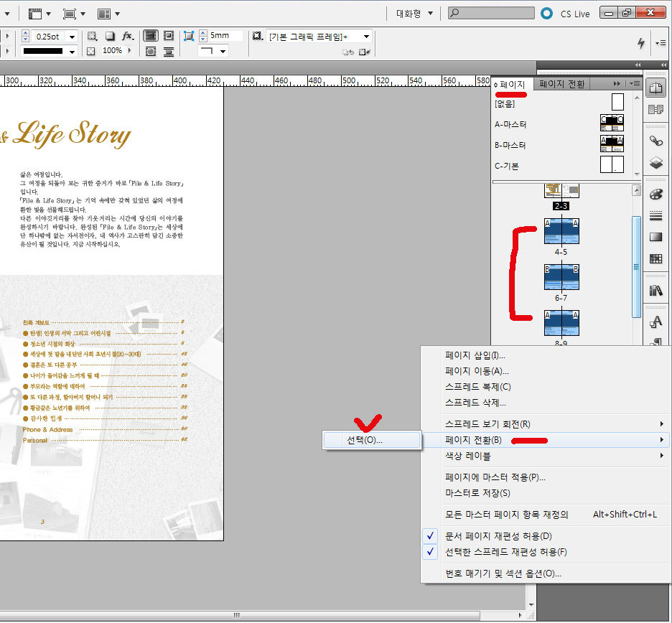Screen dimensions: 672x623
Task: Toggle 문서 페이지 재편성 허용(D) checkmark
Action: 430,536
